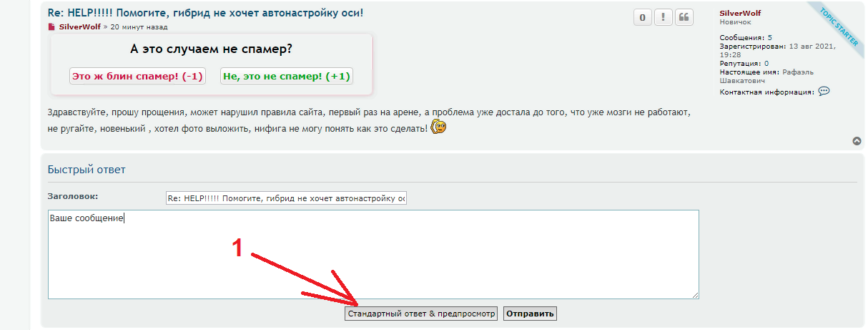The height and width of the screenshot is (330, 868).
Task: Open the SilverWolf author link under the post title
Action: (79, 27)
